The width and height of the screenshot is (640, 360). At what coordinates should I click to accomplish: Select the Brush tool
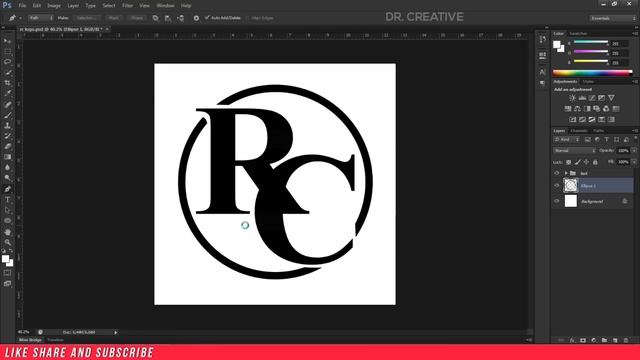(7, 115)
